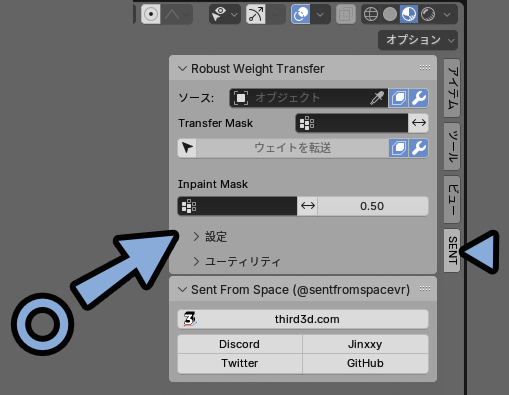Grab the Robust Weight Transfer panel drag handle

coord(425,68)
